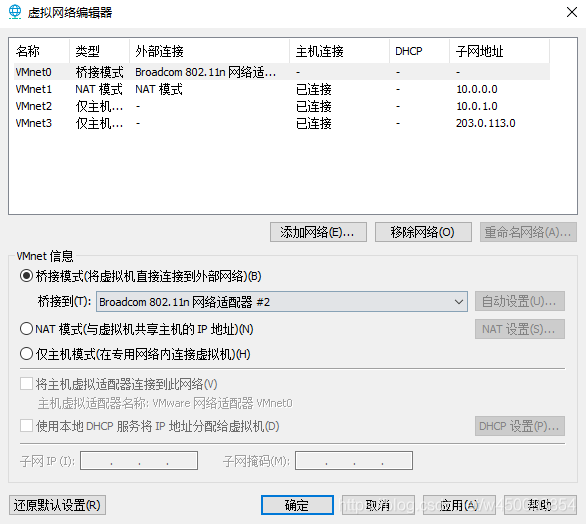
Task: Toggle 使用本地 DHCP 服务 checkbox
Action: pos(27,426)
